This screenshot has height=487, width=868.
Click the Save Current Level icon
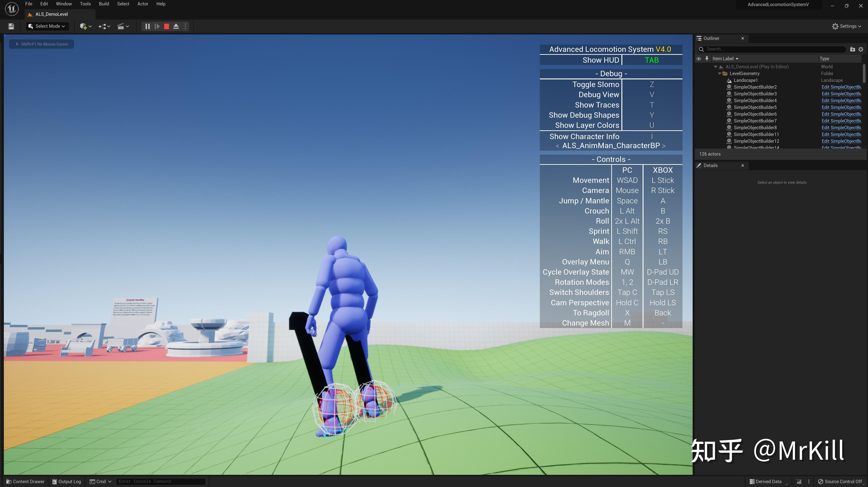click(11, 26)
